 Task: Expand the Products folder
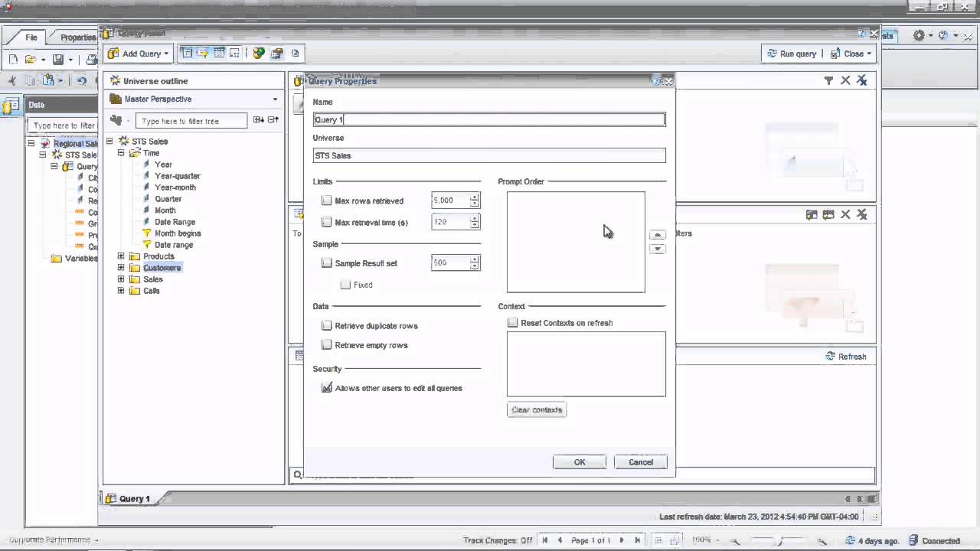[120, 256]
